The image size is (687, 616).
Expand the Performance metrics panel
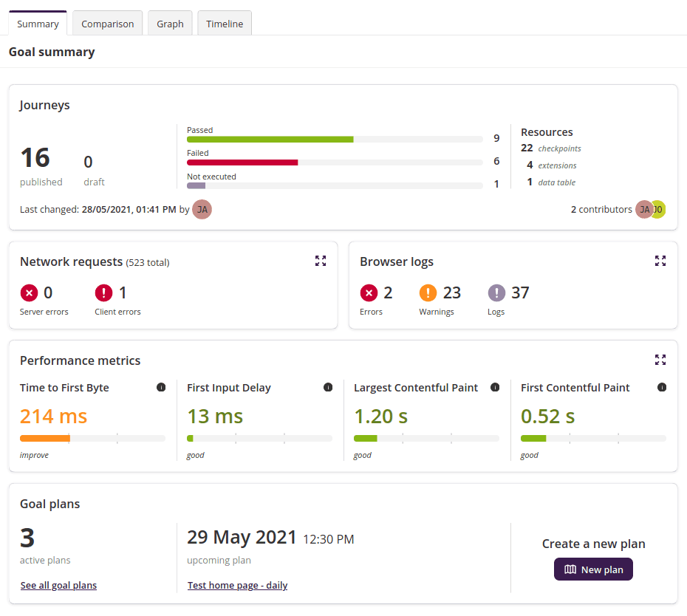click(x=660, y=360)
